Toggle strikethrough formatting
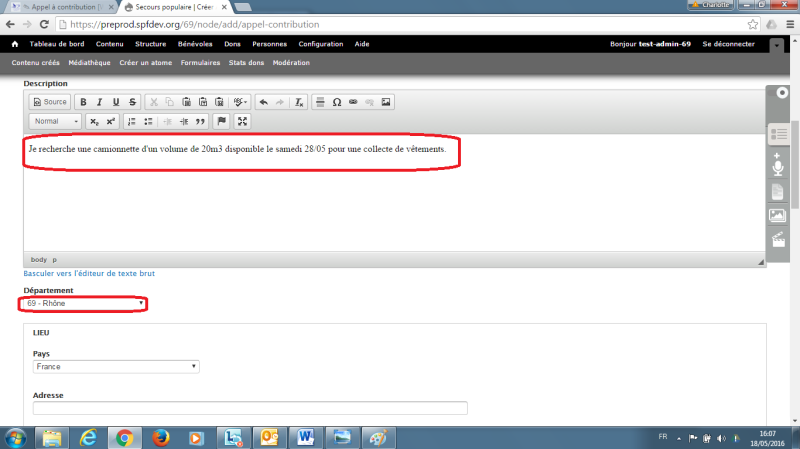The image size is (800, 449). [132, 102]
